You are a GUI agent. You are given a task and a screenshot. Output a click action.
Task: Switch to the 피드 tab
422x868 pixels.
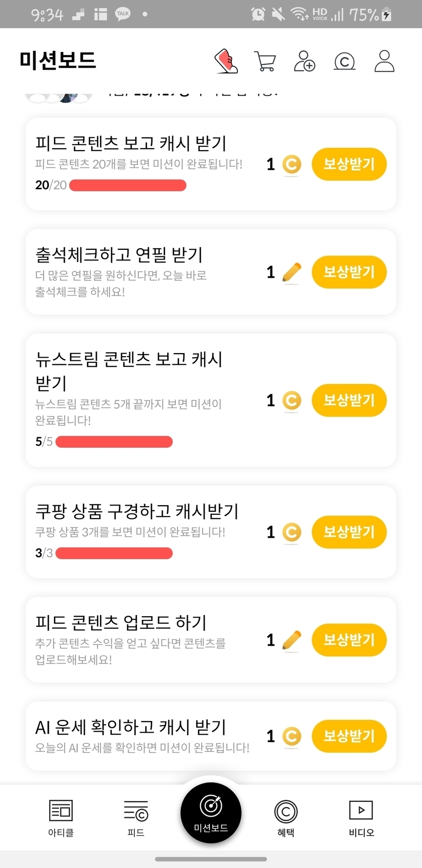click(x=136, y=818)
